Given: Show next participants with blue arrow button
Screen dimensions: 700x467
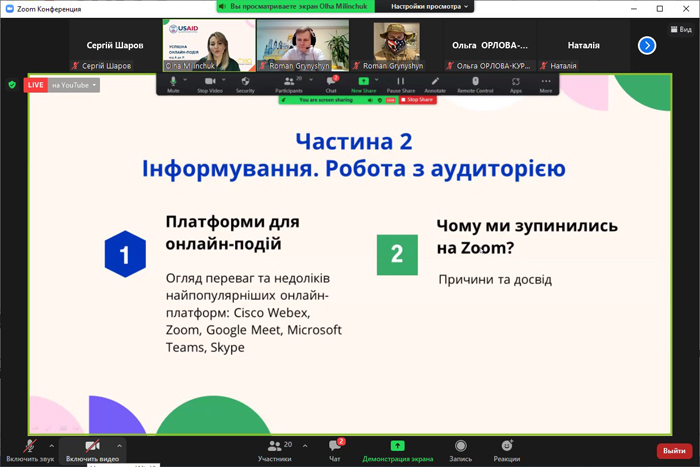Looking at the screenshot, I should pos(647,46).
